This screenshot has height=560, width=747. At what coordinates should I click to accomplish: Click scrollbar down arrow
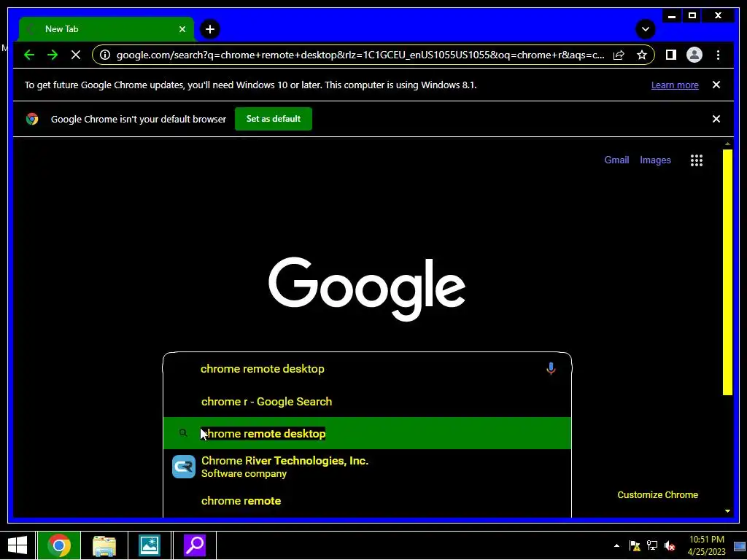(727, 511)
